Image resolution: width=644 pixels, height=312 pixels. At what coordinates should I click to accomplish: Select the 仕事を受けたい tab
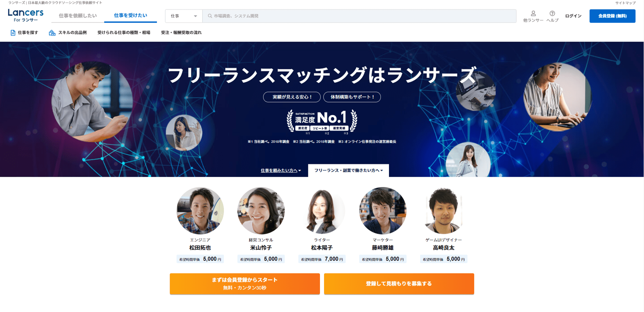tap(131, 16)
